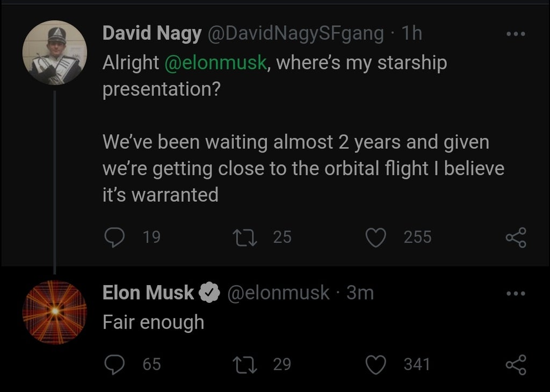This screenshot has width=550, height=392.
Task: Click the green @elonmusk mention link
Action: (x=215, y=63)
